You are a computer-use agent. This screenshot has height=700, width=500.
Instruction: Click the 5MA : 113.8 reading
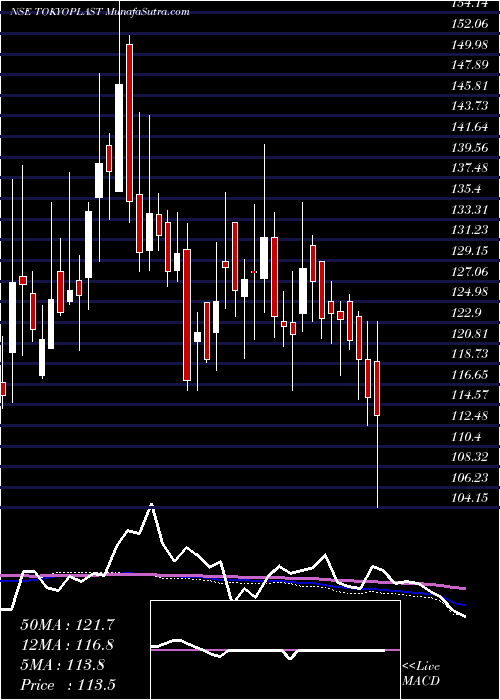coord(62,665)
